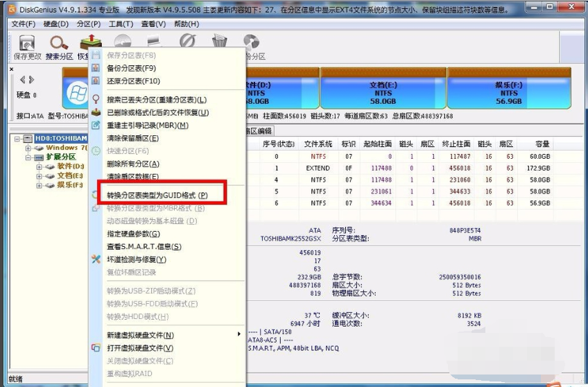
Task: Collapse the HD0:TOSHIBA disk tree node
Action: click(19, 139)
